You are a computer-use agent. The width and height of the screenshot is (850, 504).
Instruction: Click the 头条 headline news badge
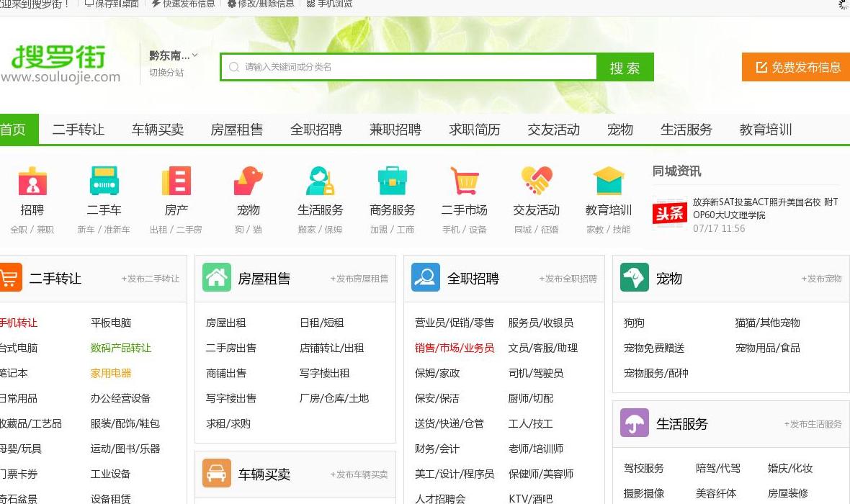pyautogui.click(x=669, y=213)
